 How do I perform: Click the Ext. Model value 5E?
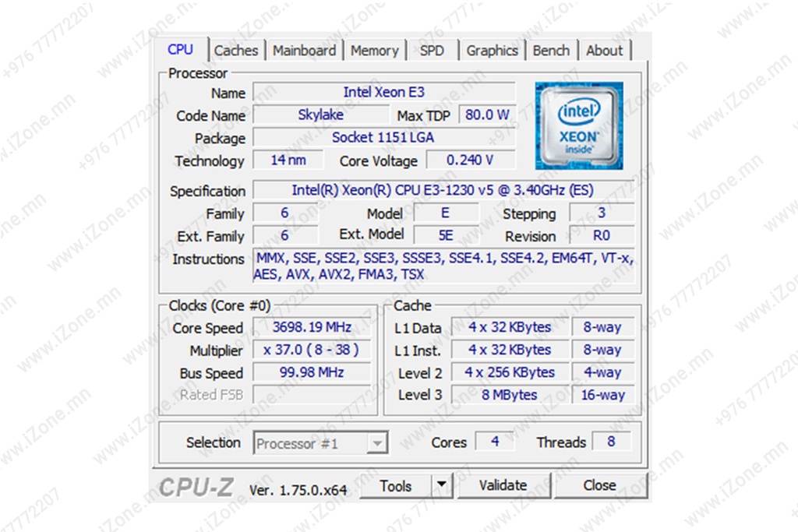tap(446, 235)
